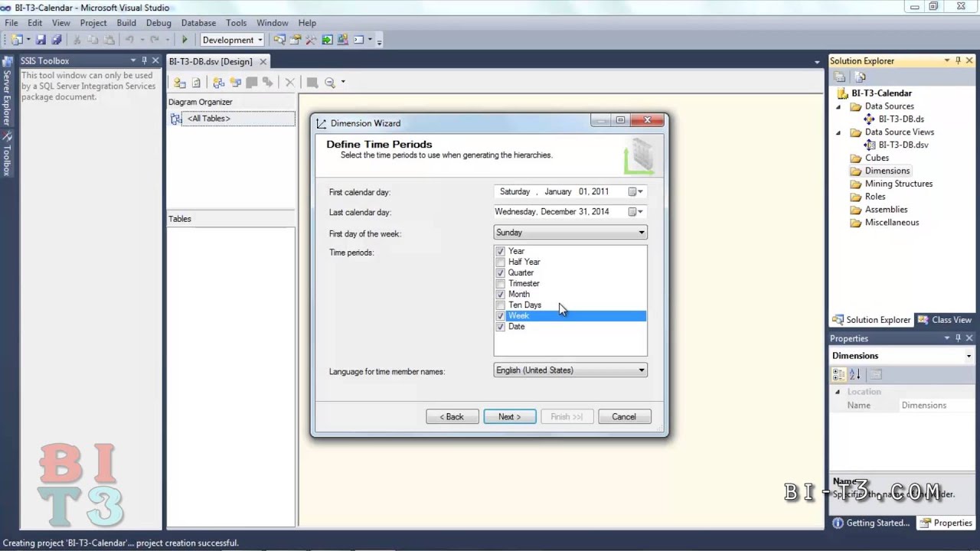This screenshot has height=551, width=980.
Task: Click the Show All Files icon in Solution Explorer
Action: pyautogui.click(x=860, y=77)
